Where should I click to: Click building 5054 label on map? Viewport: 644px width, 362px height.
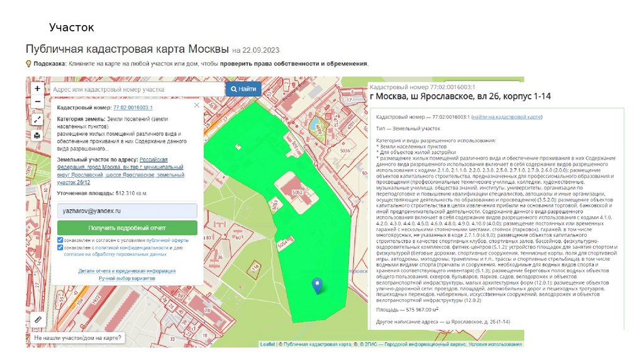click(x=282, y=244)
